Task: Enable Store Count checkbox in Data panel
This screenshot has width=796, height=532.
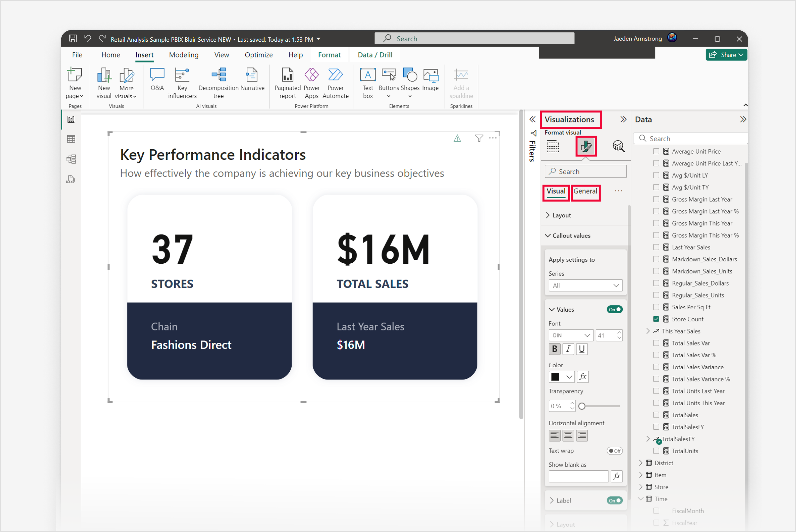Action: tap(654, 319)
